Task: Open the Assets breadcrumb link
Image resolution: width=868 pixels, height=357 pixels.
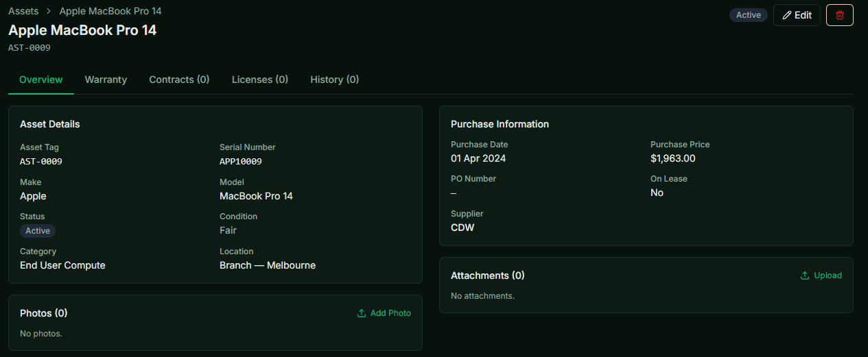Action: click(x=23, y=11)
